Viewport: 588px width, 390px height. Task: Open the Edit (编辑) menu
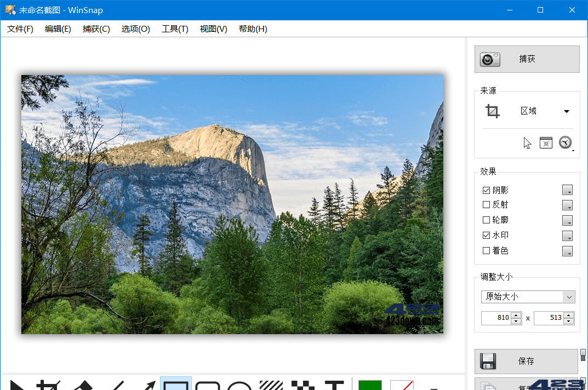58,29
